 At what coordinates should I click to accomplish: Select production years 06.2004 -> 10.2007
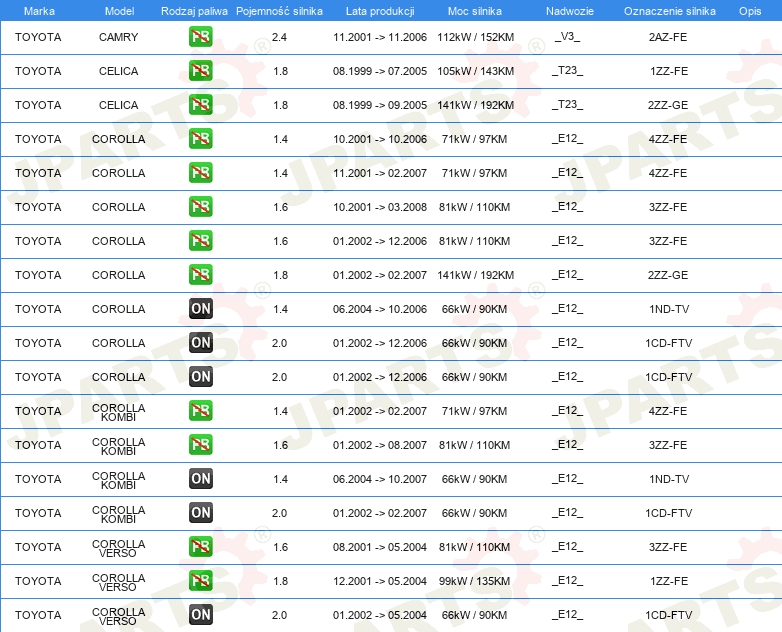[x=380, y=479]
